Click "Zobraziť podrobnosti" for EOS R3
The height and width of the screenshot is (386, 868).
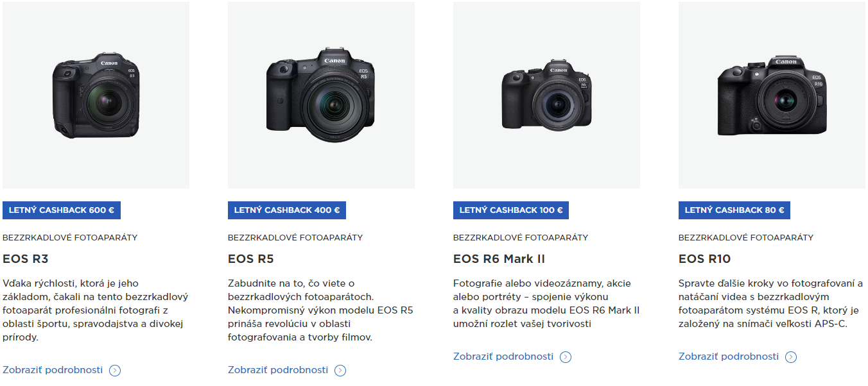pyautogui.click(x=53, y=370)
